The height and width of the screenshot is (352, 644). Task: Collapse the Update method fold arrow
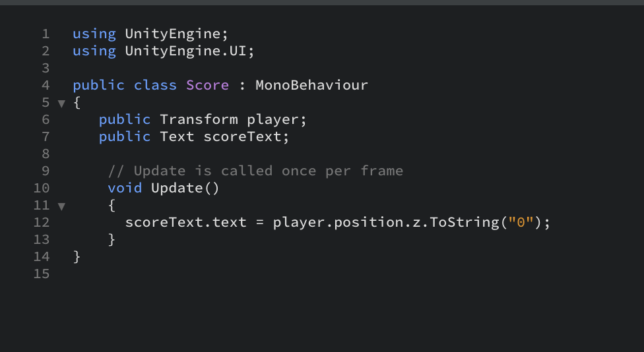[x=61, y=206]
